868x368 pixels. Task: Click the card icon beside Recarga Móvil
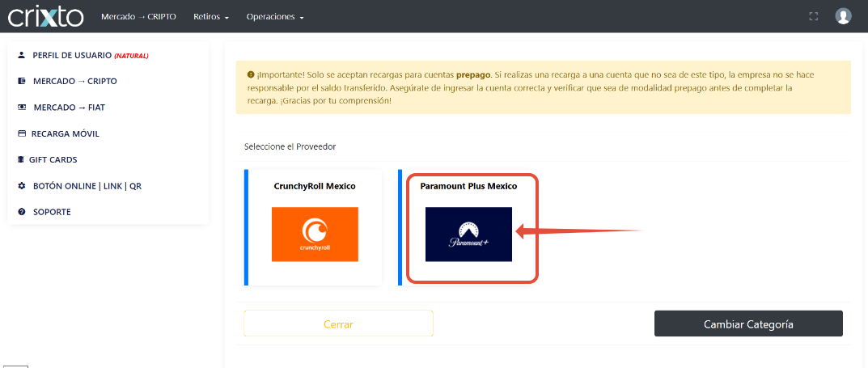pos(22,133)
